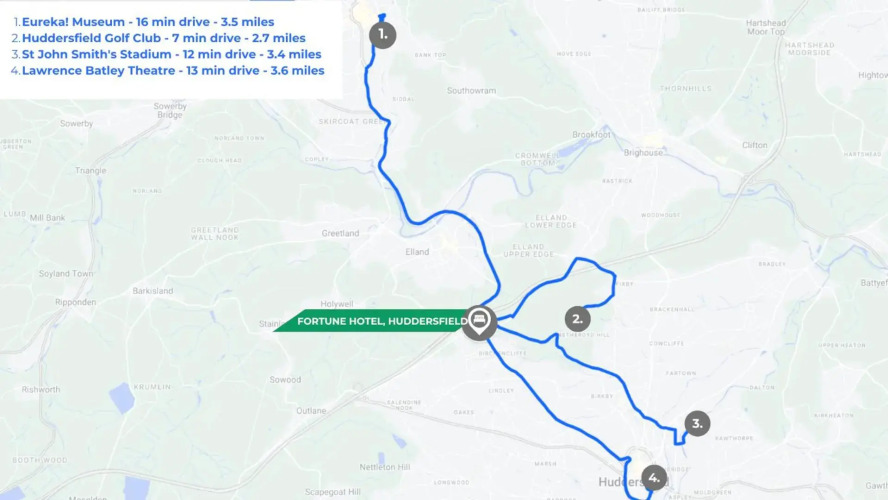Click the Ripponden place label
The image size is (888, 500).
76,302
